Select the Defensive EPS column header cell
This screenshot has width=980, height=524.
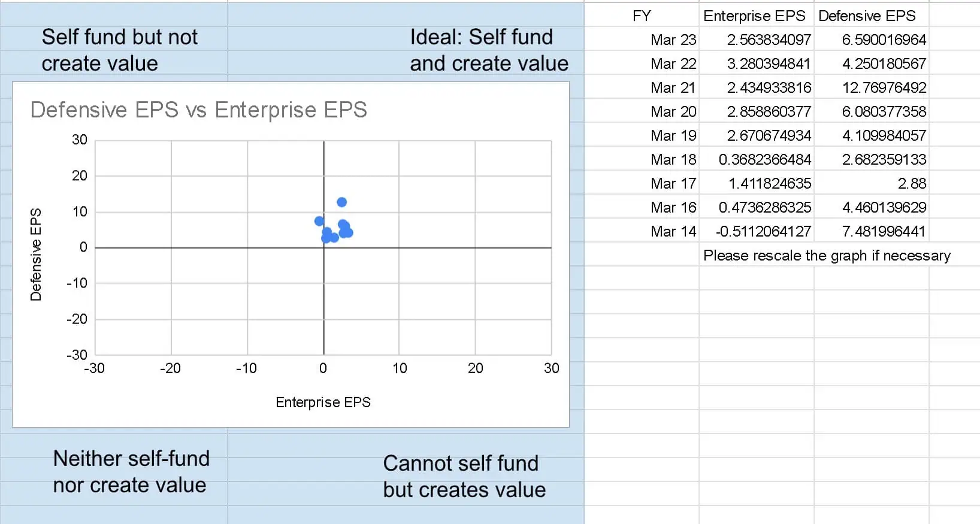click(x=871, y=16)
